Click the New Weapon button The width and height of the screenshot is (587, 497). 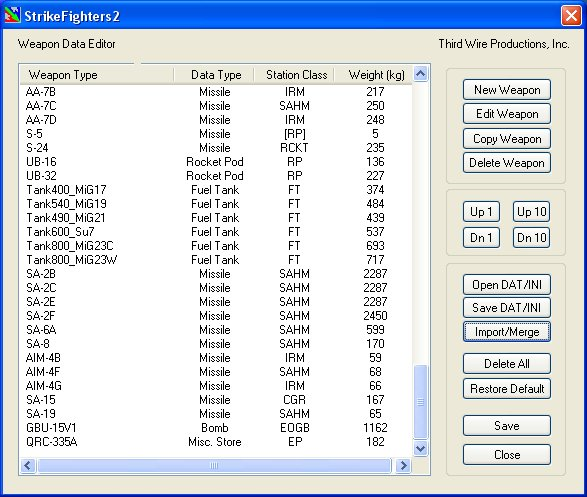pos(507,90)
